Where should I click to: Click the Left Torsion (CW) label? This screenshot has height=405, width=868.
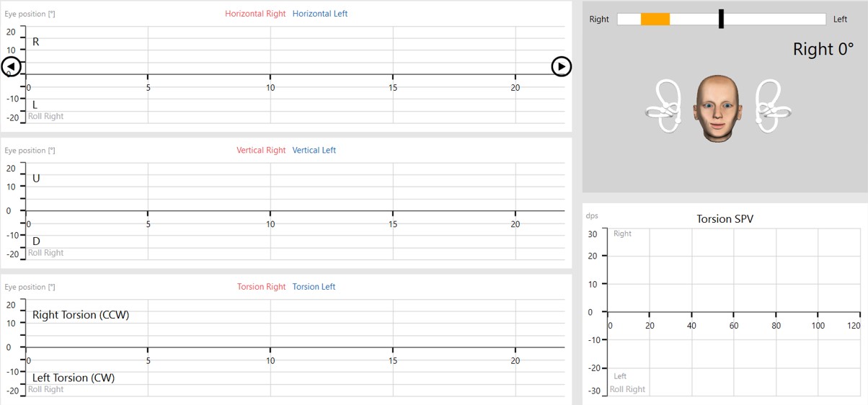coord(74,378)
